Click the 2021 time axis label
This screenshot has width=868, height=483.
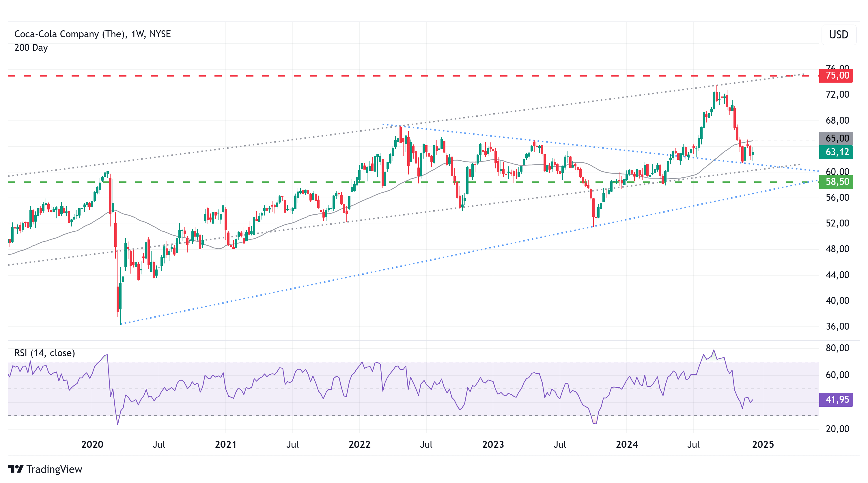(x=226, y=444)
